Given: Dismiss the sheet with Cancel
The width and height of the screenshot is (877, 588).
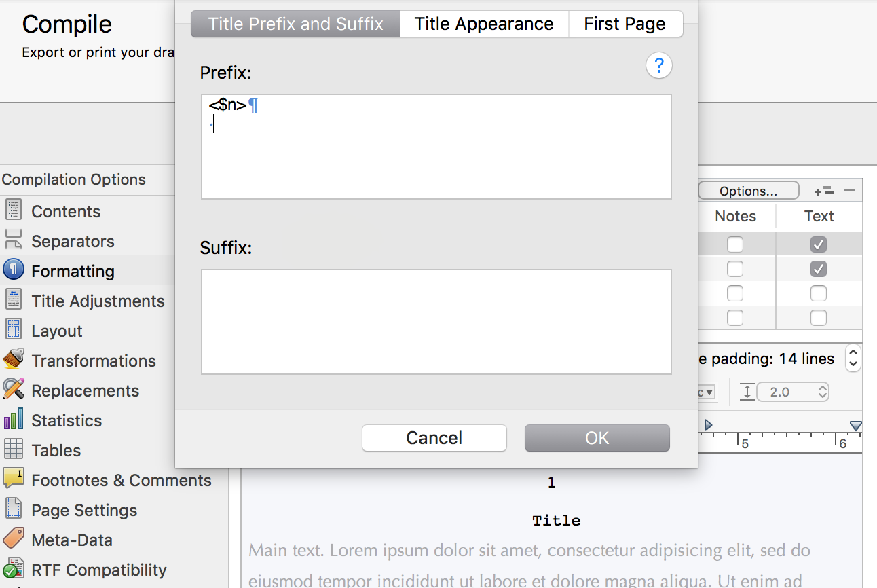Looking at the screenshot, I should point(434,438).
